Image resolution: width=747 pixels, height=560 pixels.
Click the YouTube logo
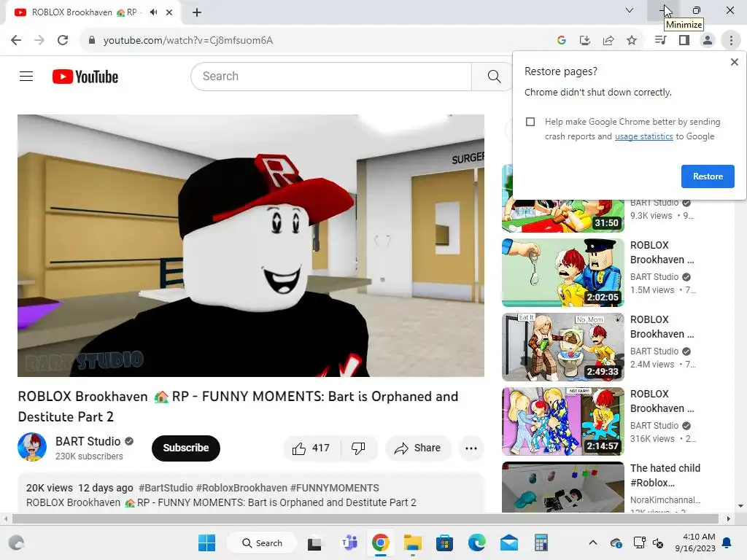tap(85, 77)
